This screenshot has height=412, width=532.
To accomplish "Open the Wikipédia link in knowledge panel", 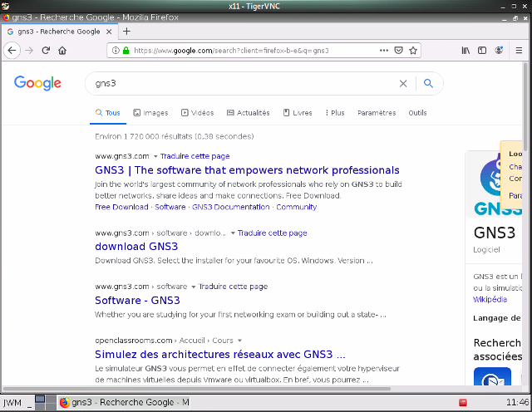I will [490, 299].
